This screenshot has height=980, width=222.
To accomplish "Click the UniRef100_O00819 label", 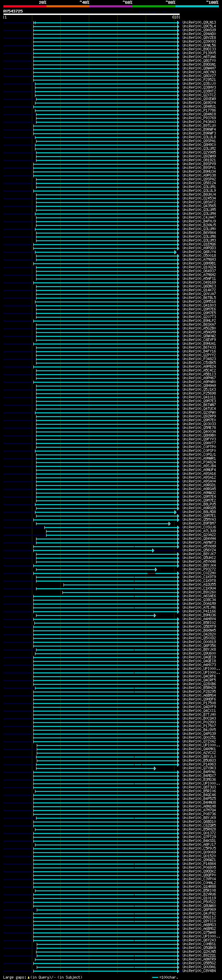I will tap(199, 642).
